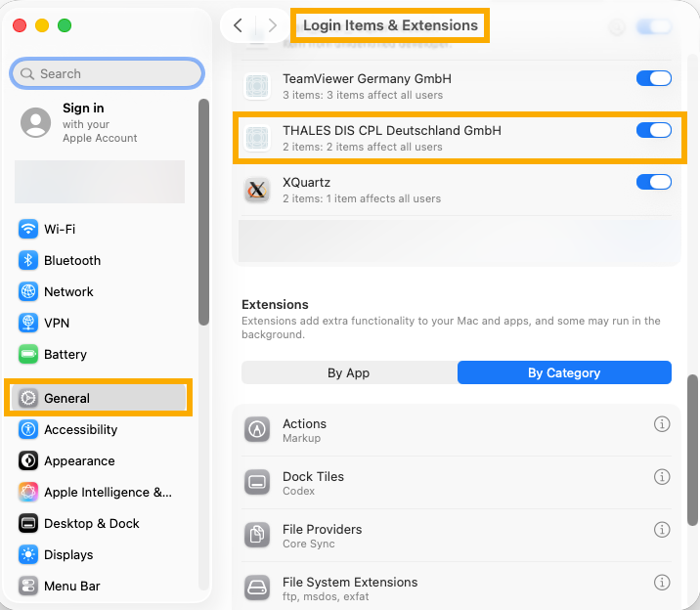The width and height of the screenshot is (700, 610).
Task: Click the VPN label in sidebar
Action: pos(57,323)
